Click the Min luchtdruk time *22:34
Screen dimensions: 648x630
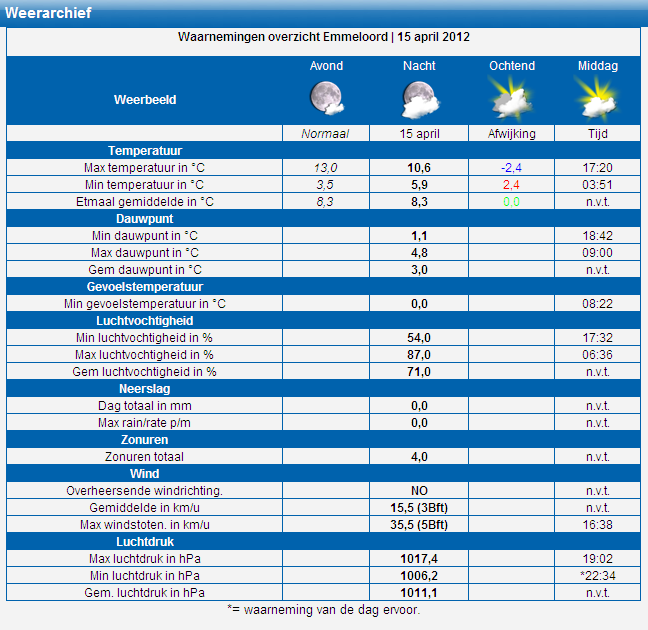(597, 576)
